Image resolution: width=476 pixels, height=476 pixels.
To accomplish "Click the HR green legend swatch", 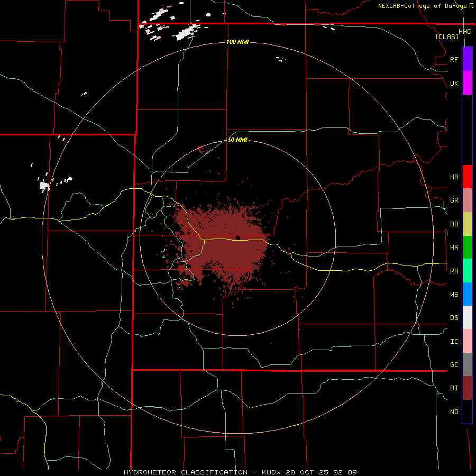I will pos(467,248).
